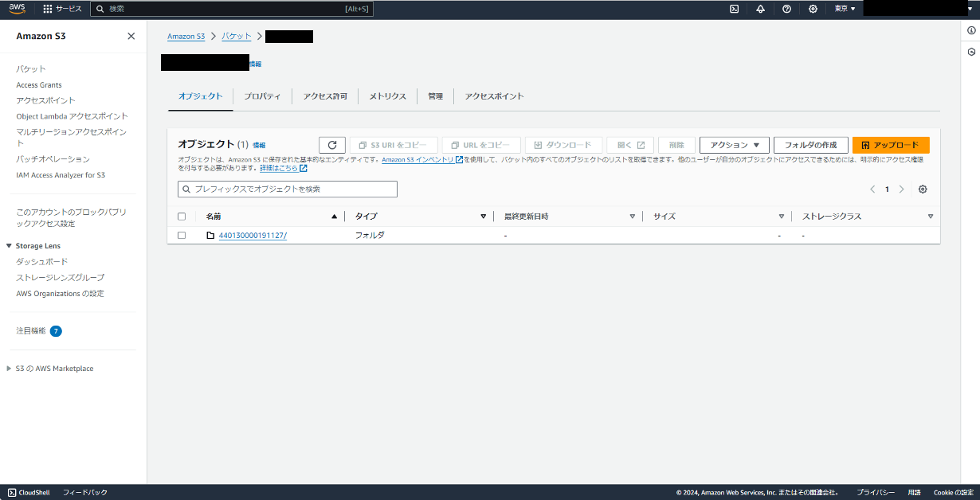This screenshot has width=980, height=500.
Task: Open Terms link in footer
Action: (914, 493)
